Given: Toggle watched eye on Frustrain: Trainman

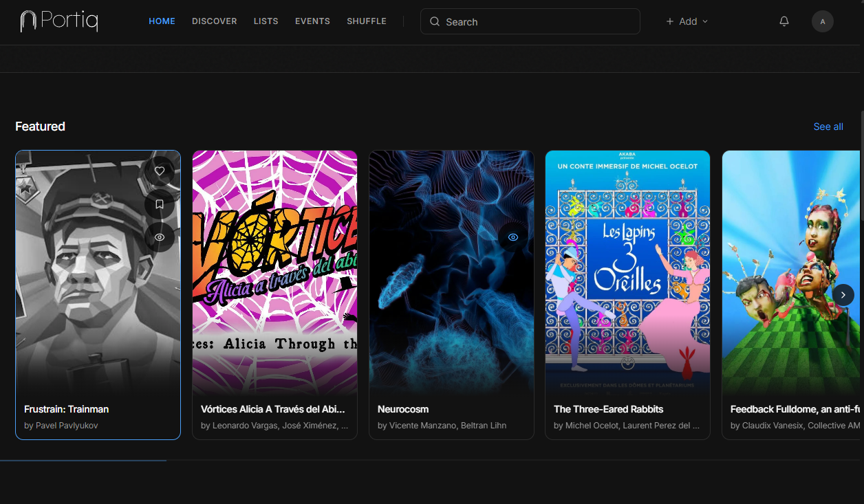Looking at the screenshot, I should click(160, 237).
